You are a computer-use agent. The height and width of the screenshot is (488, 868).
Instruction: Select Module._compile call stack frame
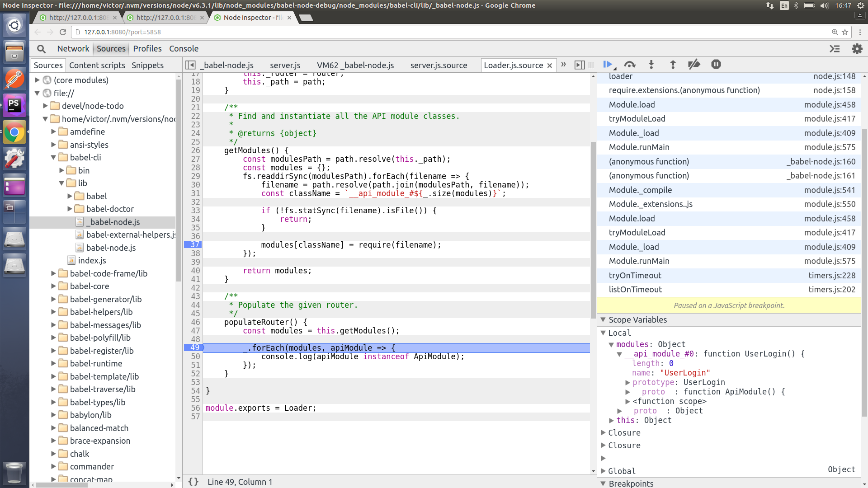(729, 190)
